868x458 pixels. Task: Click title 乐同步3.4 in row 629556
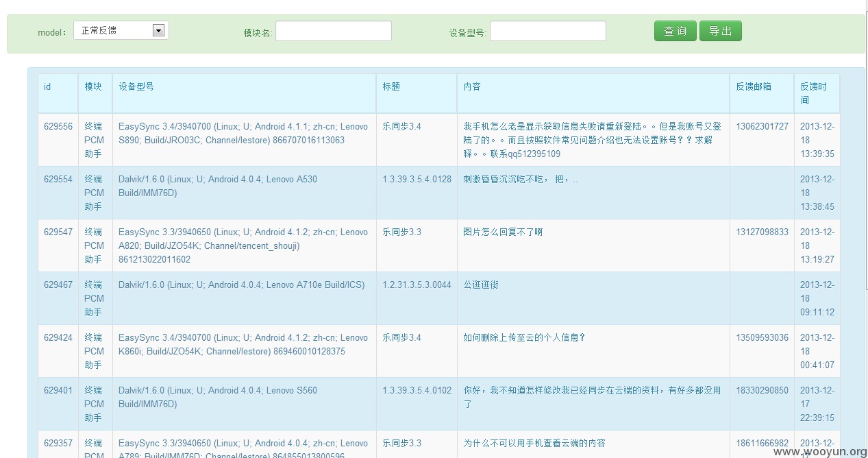coord(402,127)
